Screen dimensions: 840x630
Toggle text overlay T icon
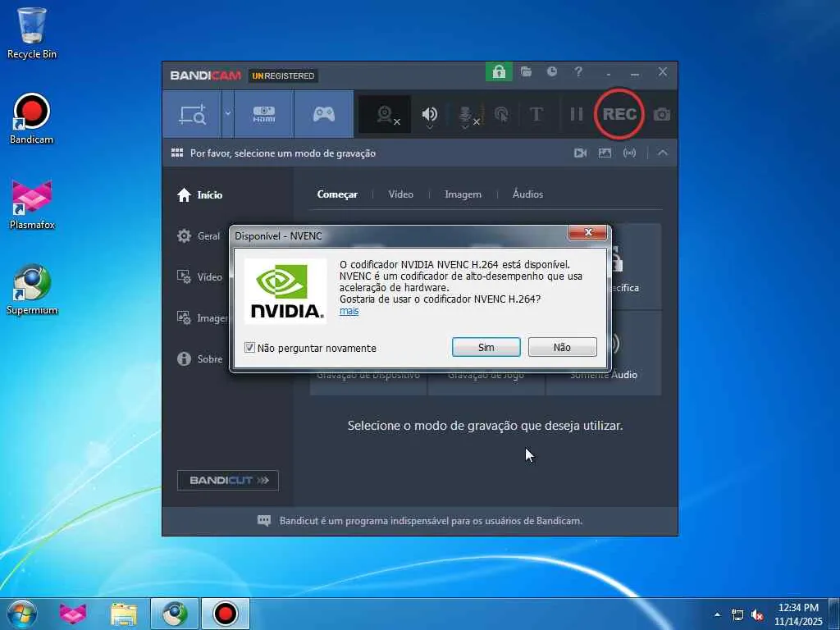(536, 114)
